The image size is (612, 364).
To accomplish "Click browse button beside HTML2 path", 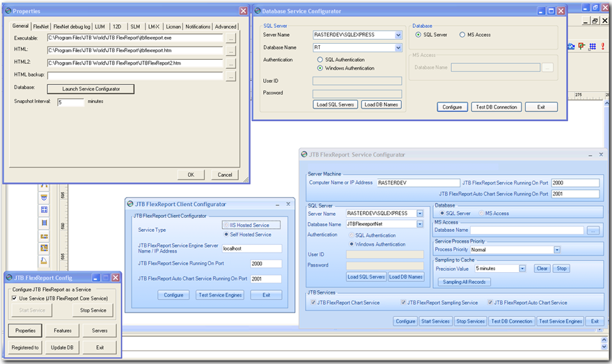I will (230, 63).
